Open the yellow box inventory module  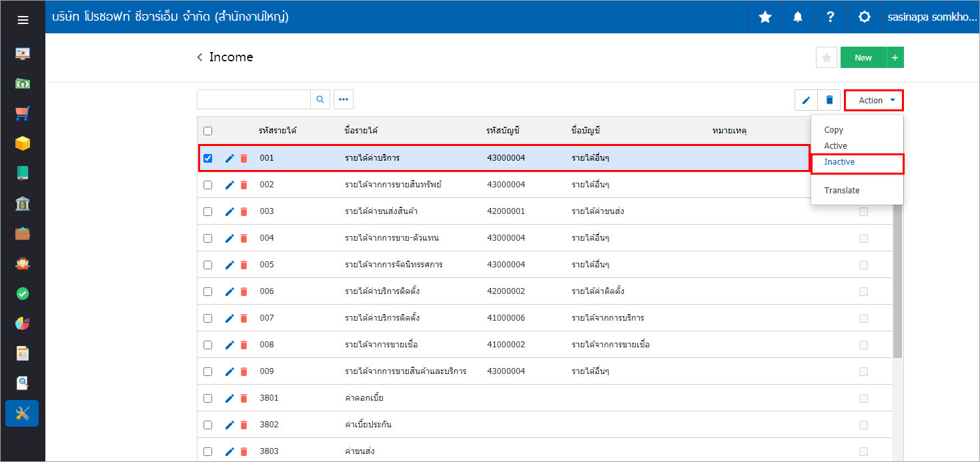click(x=23, y=143)
